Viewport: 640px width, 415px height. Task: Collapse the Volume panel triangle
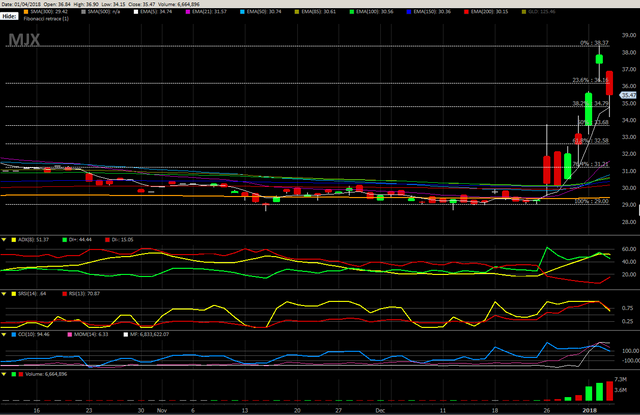(x=4, y=374)
